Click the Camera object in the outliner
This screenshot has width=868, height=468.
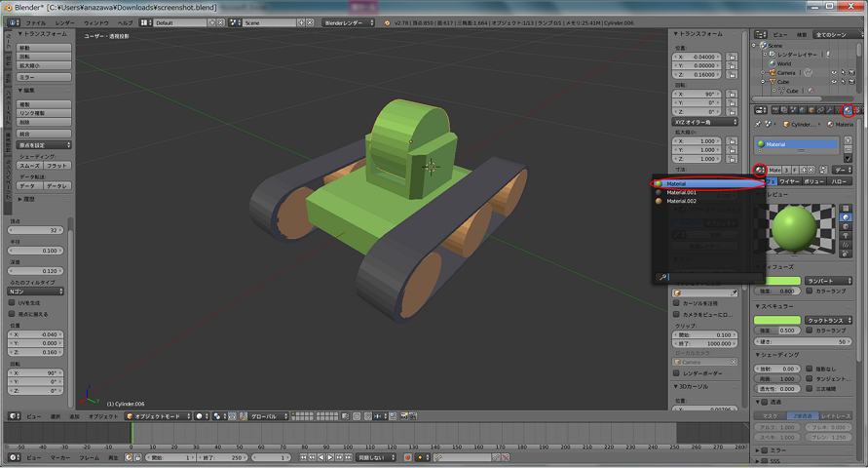(785, 72)
